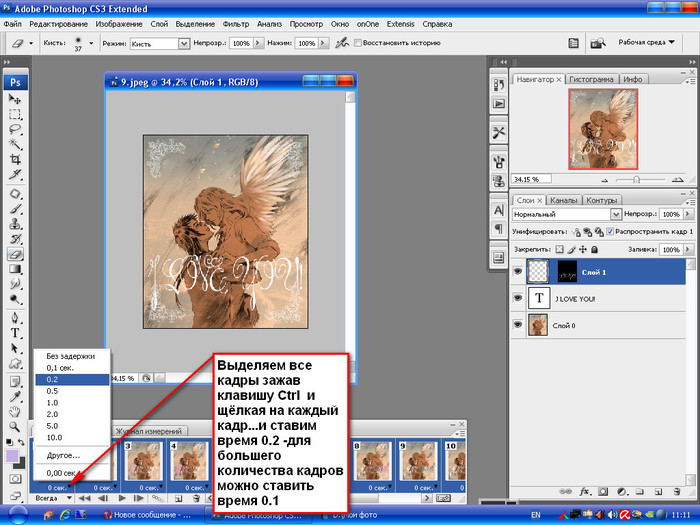Select animation frame 9 thumbnail
Viewport: 700px width, 525px height.
418,461
